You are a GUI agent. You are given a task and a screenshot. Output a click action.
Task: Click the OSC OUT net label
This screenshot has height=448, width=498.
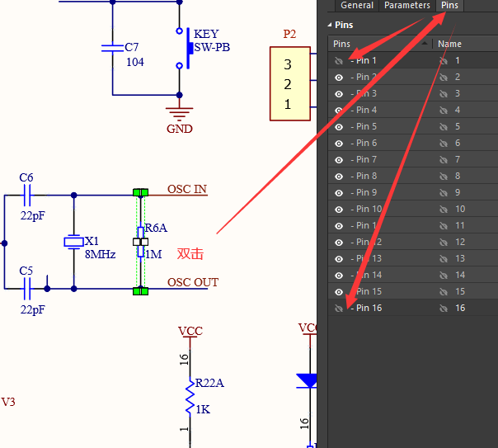[193, 282]
